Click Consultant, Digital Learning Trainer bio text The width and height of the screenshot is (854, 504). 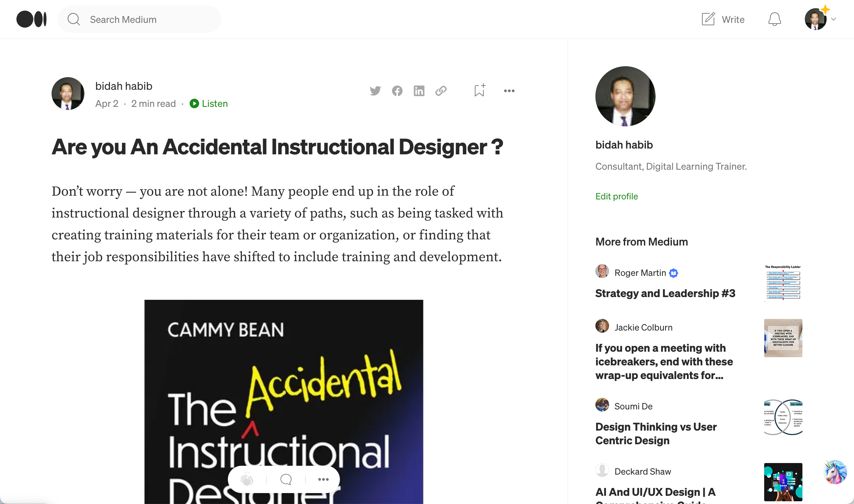pyautogui.click(x=671, y=166)
